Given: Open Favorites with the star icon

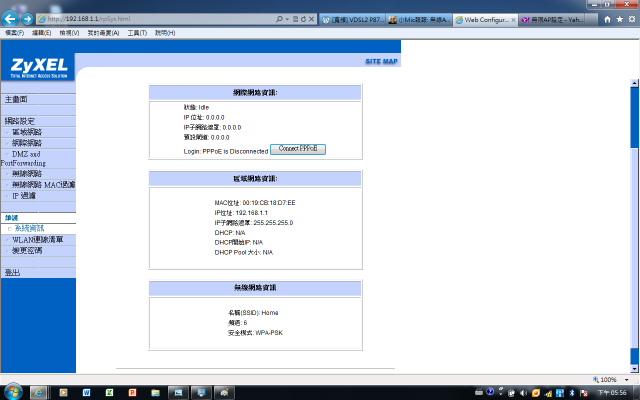Looking at the screenshot, I should click(620, 19).
